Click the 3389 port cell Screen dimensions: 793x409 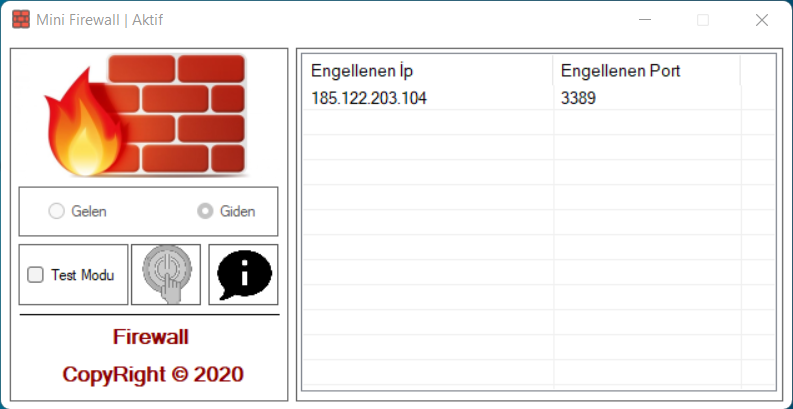[x=578, y=98]
